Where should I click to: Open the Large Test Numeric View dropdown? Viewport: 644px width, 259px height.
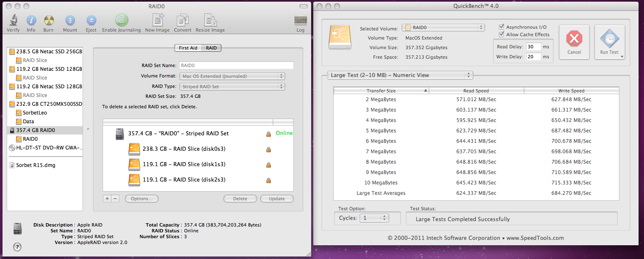coord(400,75)
